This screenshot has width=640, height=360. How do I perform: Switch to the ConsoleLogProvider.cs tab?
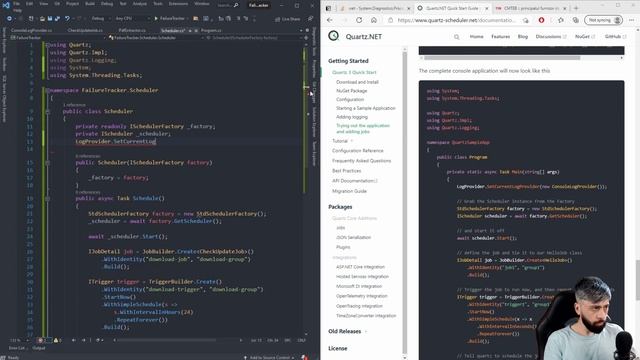tap(31, 30)
